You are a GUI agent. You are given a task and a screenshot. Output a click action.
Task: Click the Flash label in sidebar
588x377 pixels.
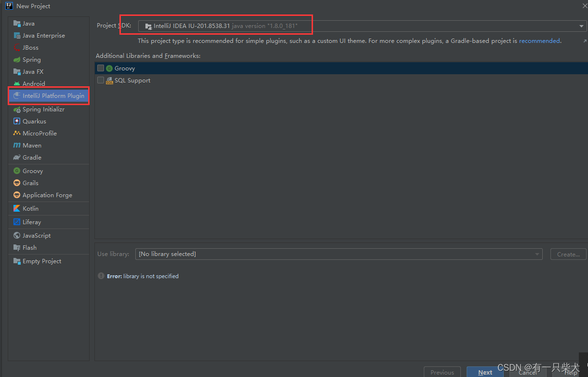(x=29, y=247)
